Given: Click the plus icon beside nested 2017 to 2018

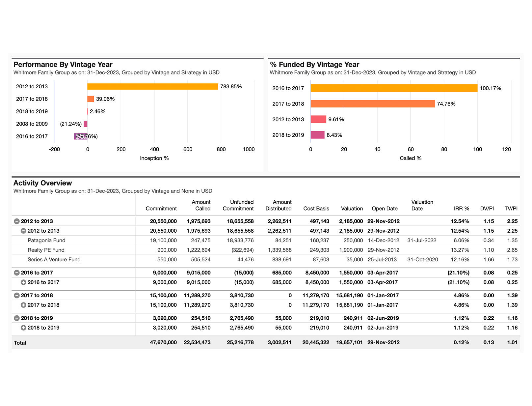Looking at the screenshot, I should (x=23, y=305).
